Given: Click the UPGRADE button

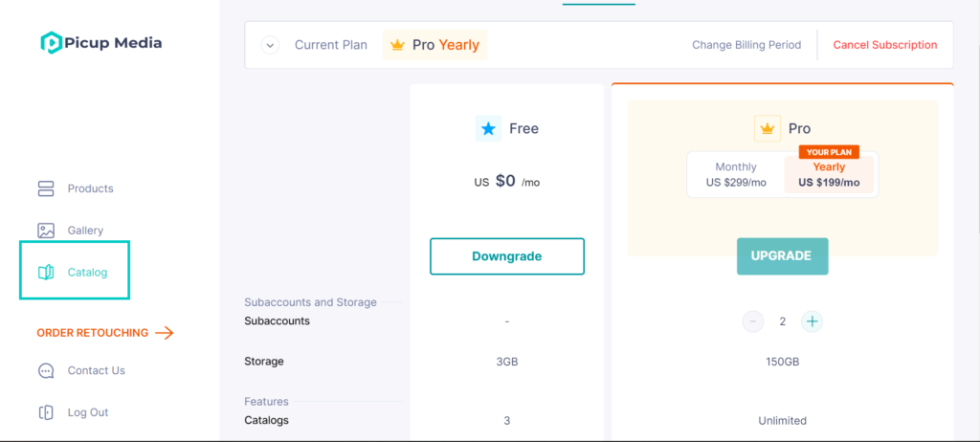Looking at the screenshot, I should tap(783, 256).
